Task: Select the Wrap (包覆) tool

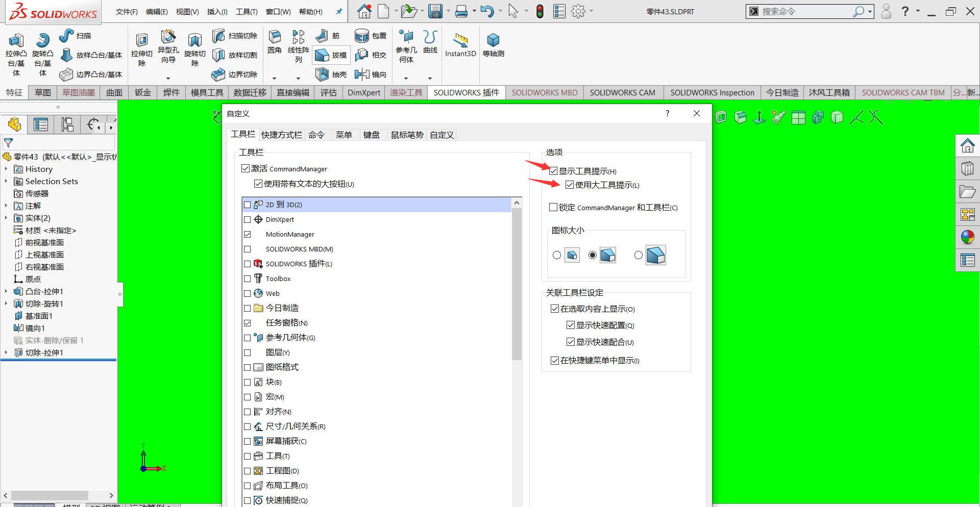Action: [371, 36]
